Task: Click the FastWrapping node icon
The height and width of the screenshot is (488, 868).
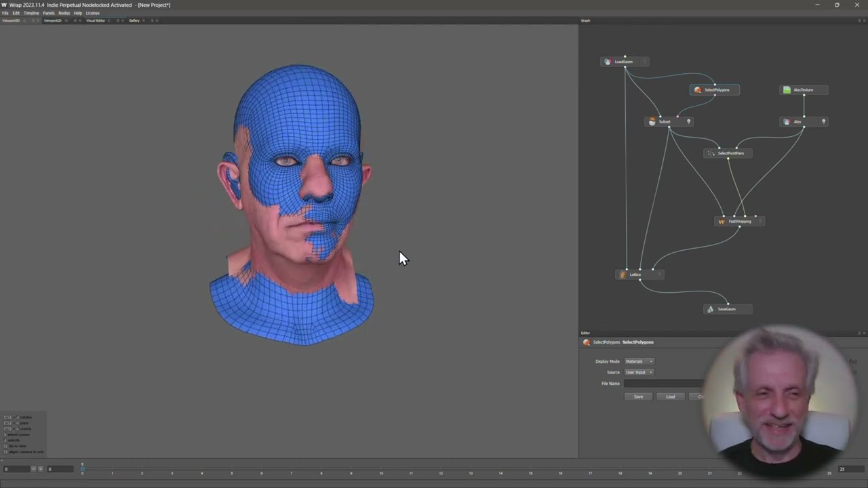Action: tap(722, 221)
